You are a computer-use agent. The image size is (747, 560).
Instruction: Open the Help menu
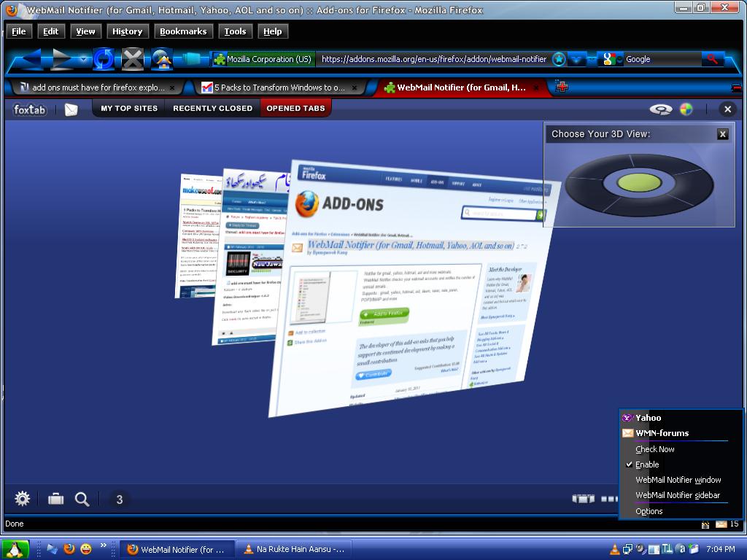point(273,31)
